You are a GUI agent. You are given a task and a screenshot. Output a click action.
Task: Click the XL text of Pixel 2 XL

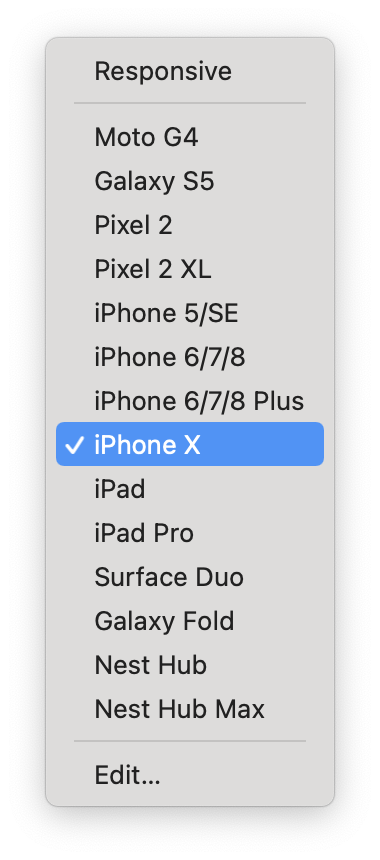196,269
